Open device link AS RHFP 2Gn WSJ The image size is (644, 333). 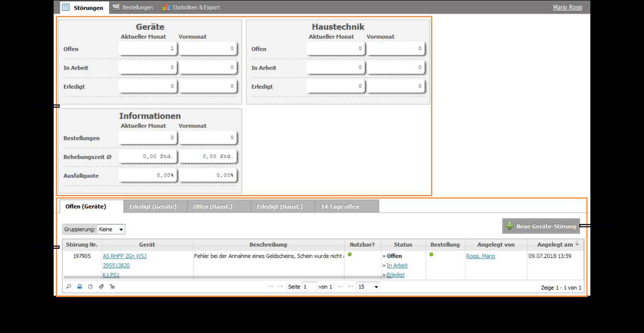pos(125,256)
